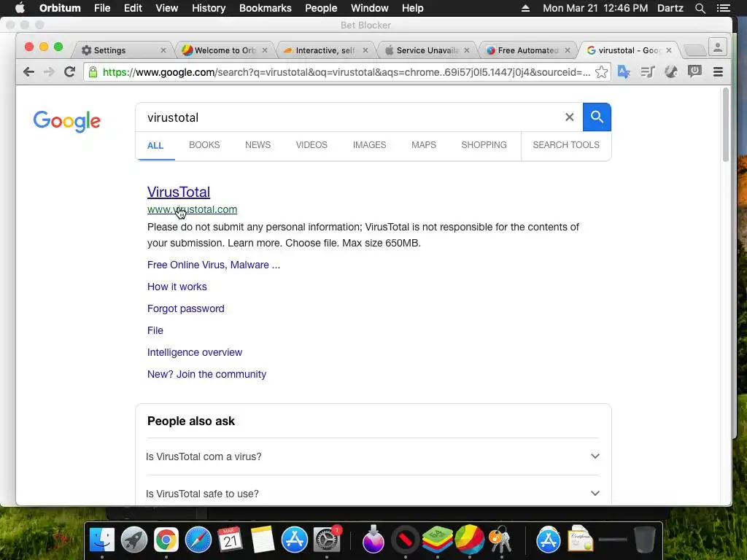Launch Launchpad from the dock
747x560 pixels.
click(134, 540)
